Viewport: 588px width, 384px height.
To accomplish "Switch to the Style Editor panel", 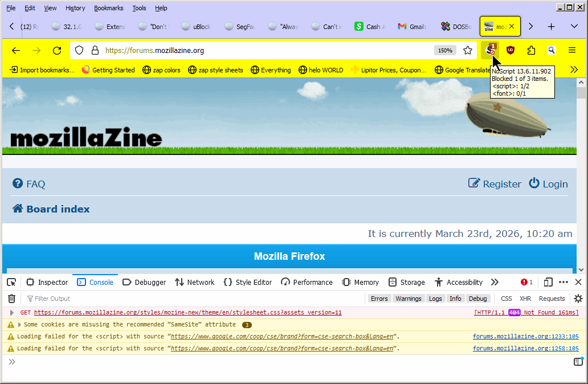I will click(x=247, y=283).
